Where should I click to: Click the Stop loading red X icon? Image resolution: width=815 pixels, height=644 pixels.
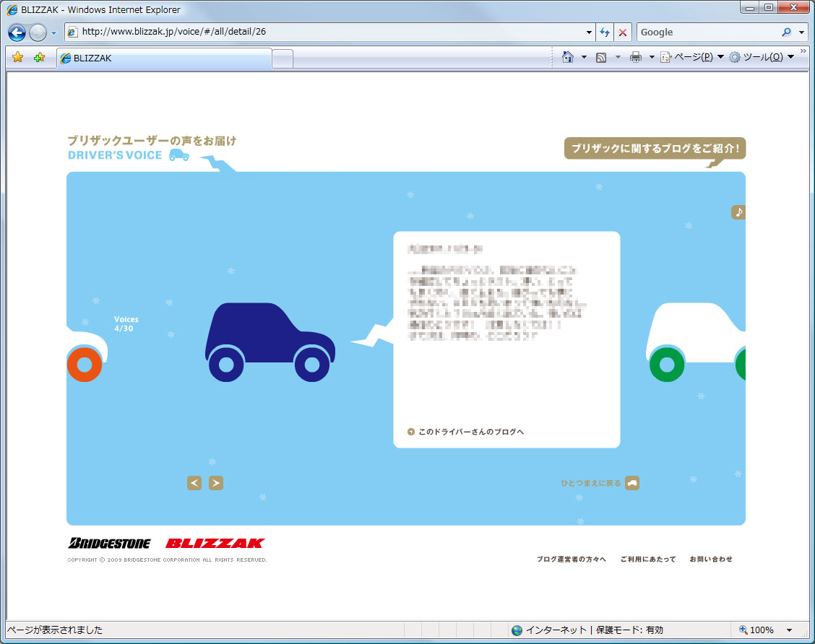coord(623,32)
